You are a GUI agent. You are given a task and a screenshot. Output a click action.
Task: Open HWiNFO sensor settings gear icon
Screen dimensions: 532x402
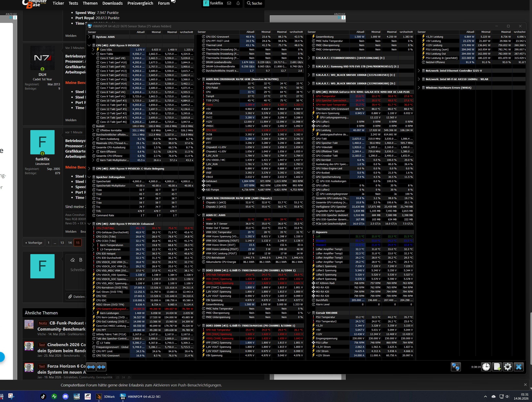point(508,367)
